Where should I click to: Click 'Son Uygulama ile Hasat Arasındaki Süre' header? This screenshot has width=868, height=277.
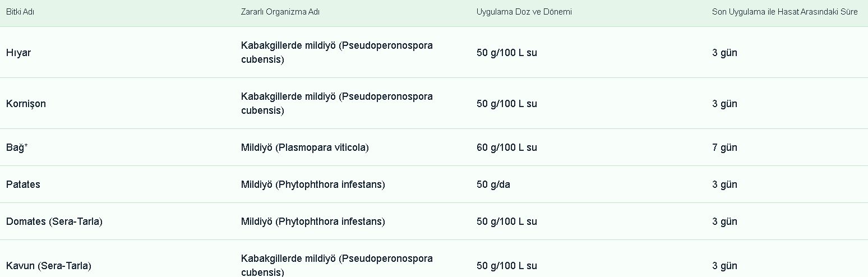point(784,12)
